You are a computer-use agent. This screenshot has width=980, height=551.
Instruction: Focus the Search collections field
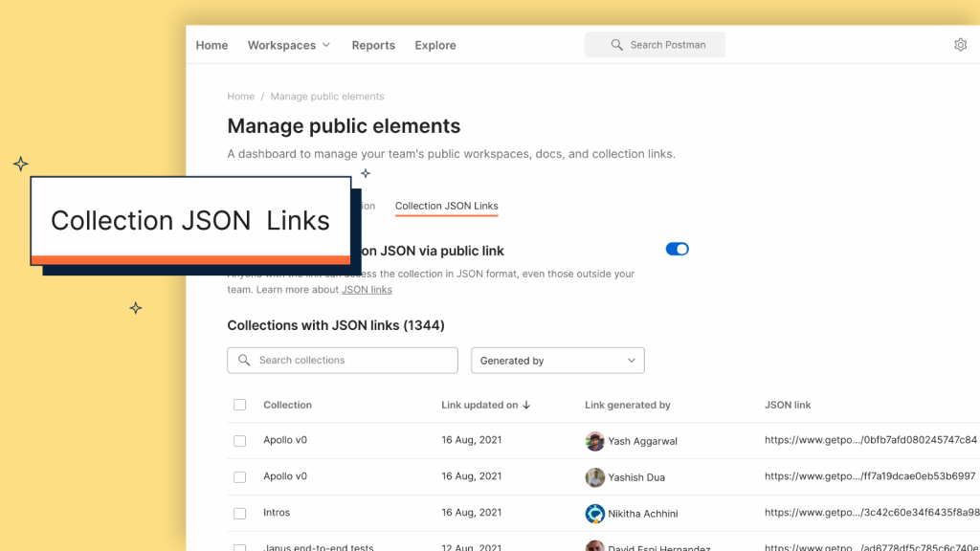pos(343,361)
